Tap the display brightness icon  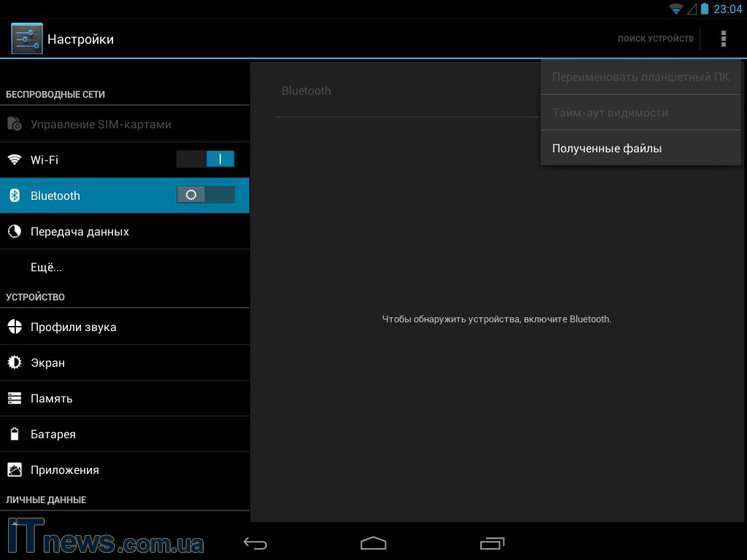[x=15, y=363]
